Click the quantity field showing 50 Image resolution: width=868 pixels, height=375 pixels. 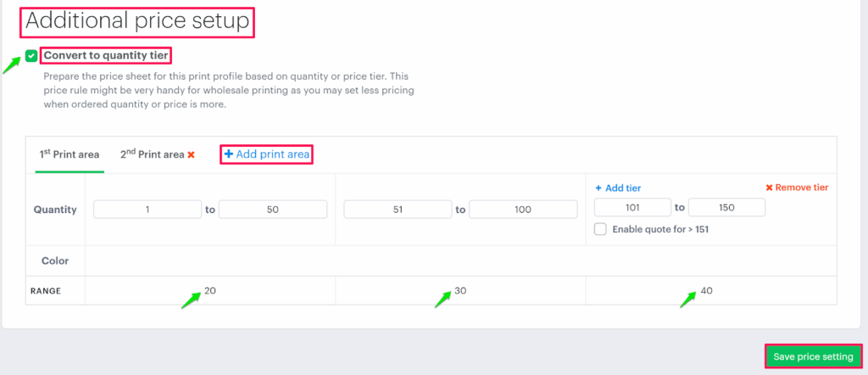click(x=272, y=210)
